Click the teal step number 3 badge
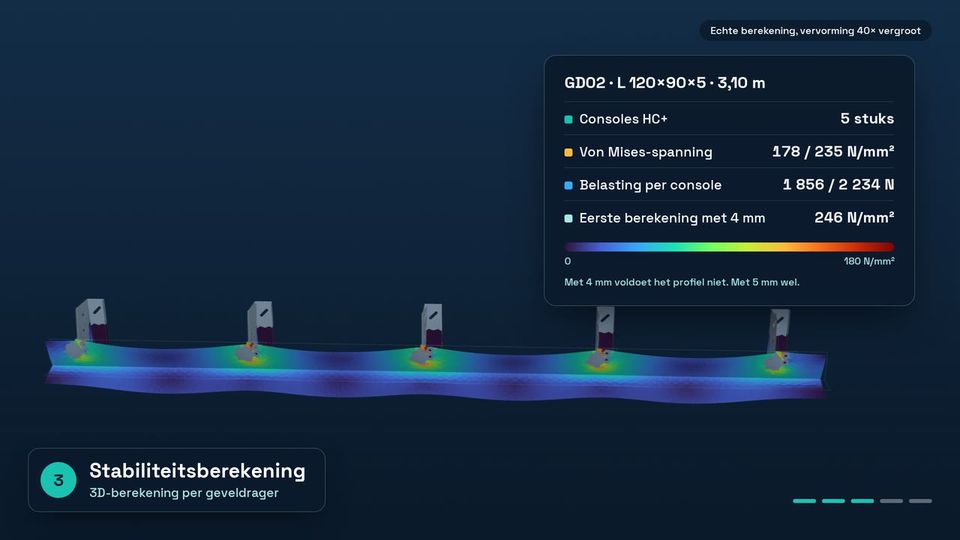The width and height of the screenshot is (960, 540). coord(58,480)
